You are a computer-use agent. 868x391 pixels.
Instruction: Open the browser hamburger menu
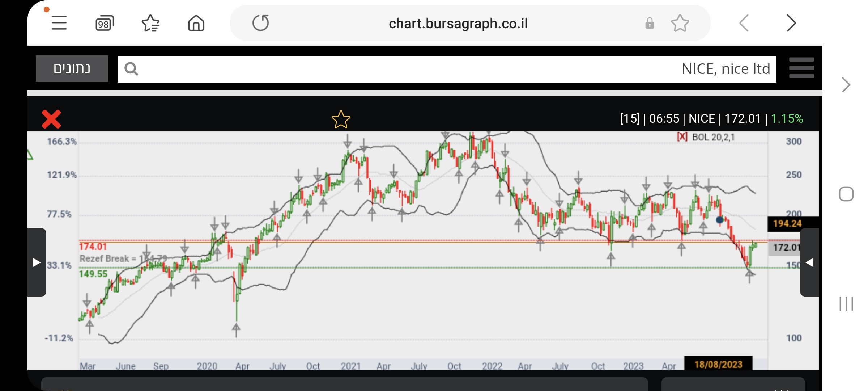click(x=59, y=23)
